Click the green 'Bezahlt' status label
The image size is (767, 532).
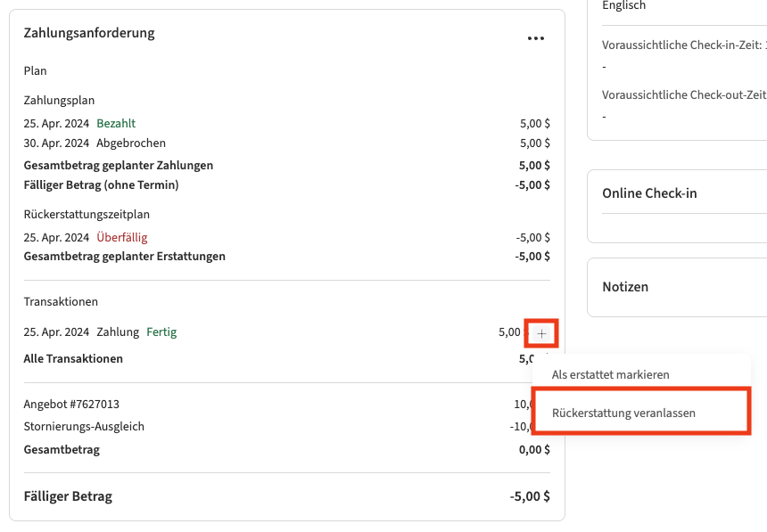(x=116, y=124)
